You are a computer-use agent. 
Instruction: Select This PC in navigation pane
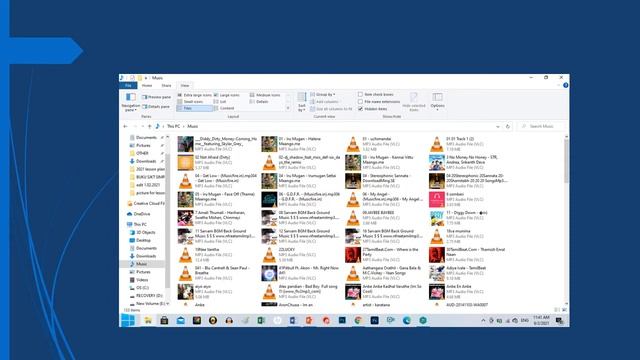[137, 224]
